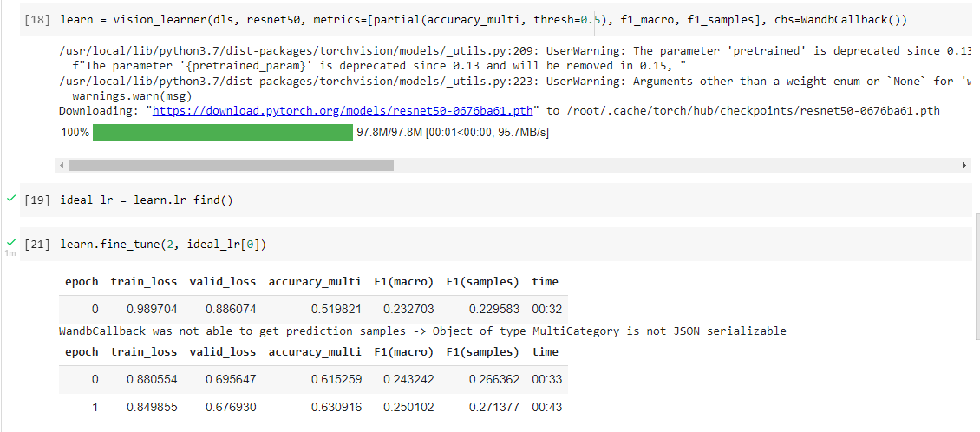Click time value 00:32

(547, 310)
